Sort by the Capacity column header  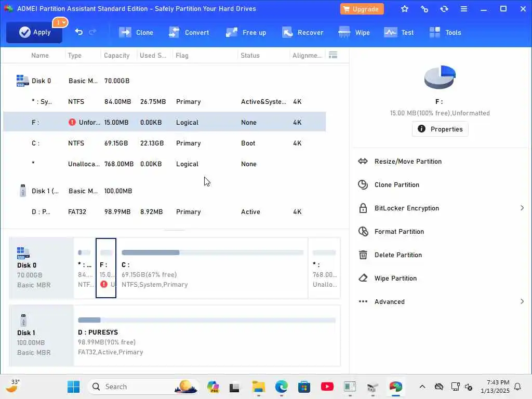(x=117, y=55)
